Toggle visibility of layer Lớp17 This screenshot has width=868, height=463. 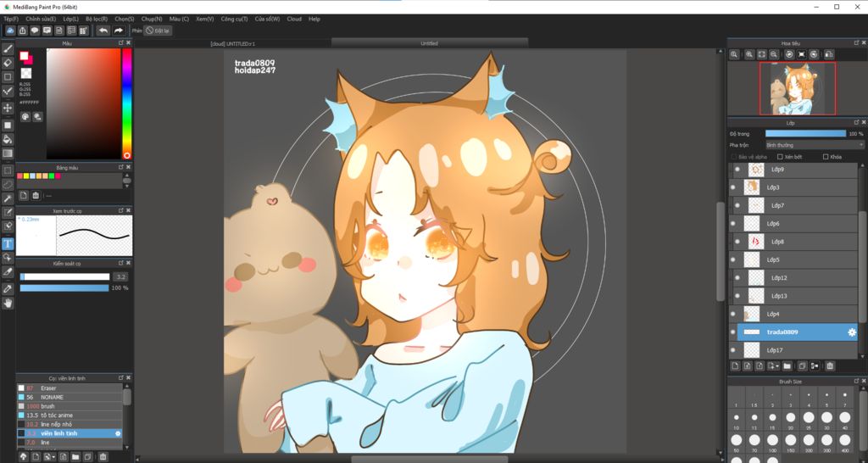733,350
